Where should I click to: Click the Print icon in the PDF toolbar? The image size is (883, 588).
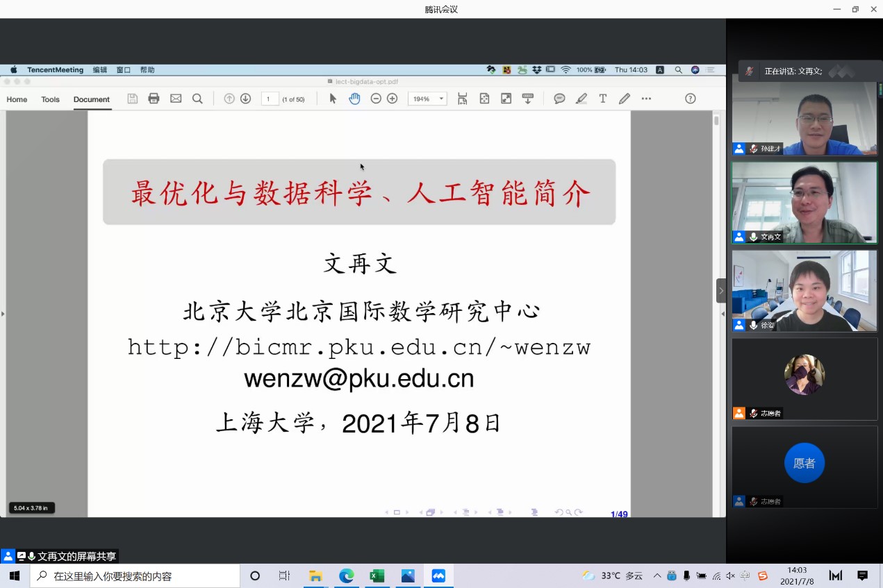(x=154, y=99)
